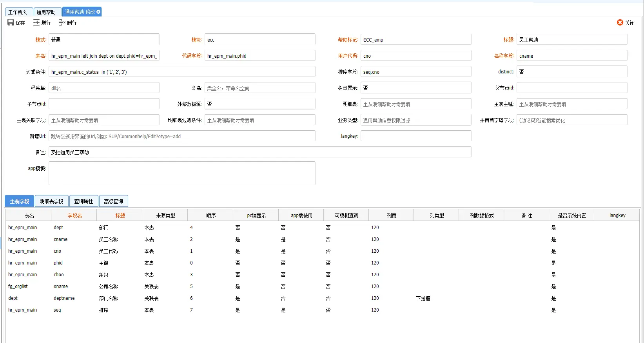
Task: Select the cboo field name cell
Action: (x=74, y=274)
